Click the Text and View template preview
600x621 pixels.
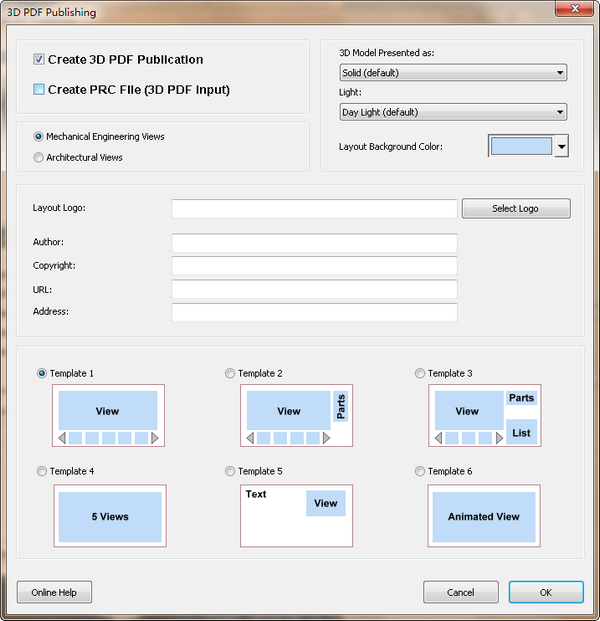tap(296, 516)
